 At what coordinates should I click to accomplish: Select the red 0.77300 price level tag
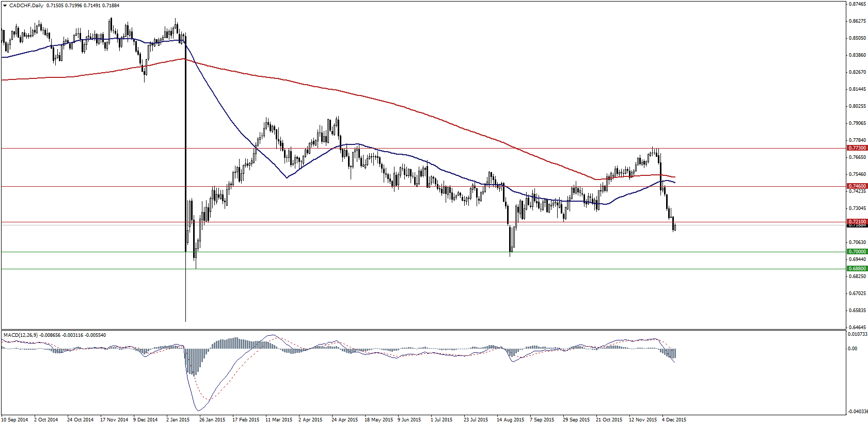tap(857, 148)
